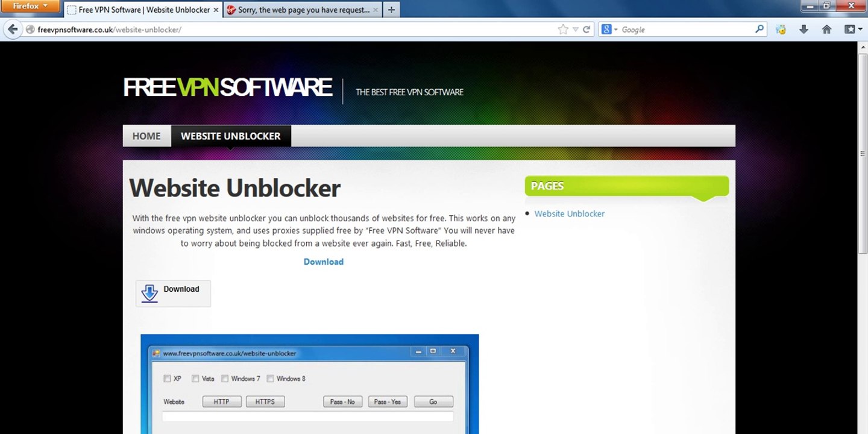Click the 'Website Unblocker' page heading

point(235,188)
